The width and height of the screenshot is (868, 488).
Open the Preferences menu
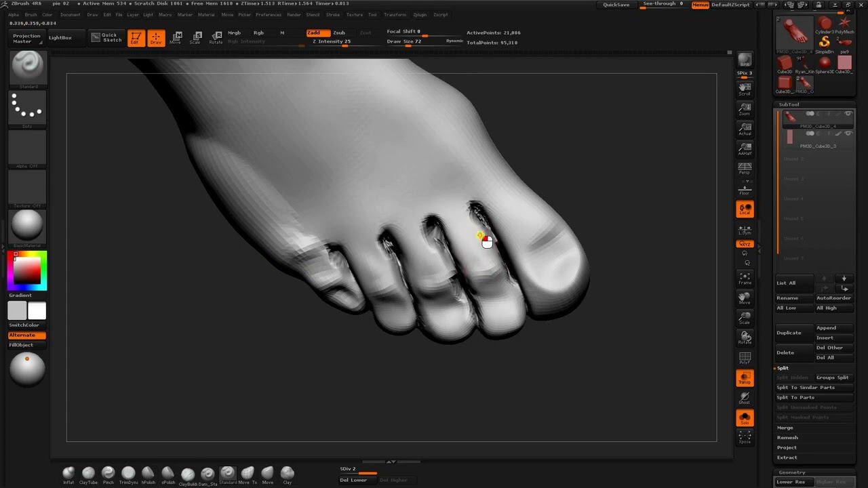(269, 14)
